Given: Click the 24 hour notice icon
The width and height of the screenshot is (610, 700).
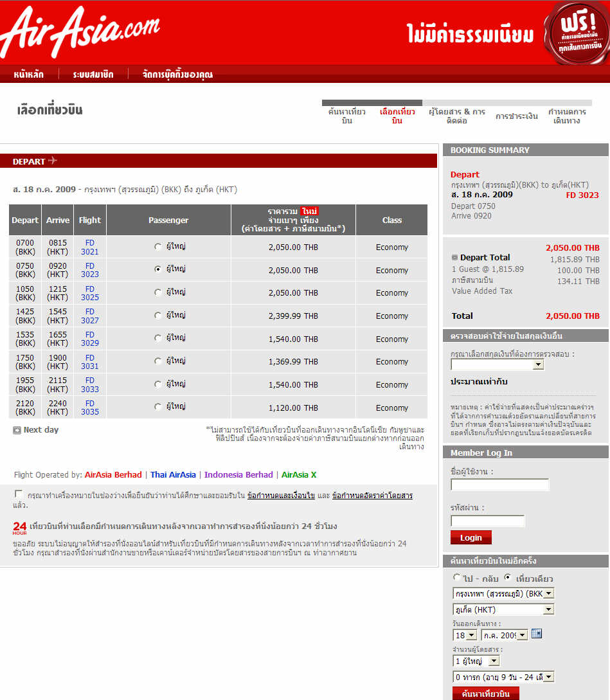Looking at the screenshot, I should 19,528.
